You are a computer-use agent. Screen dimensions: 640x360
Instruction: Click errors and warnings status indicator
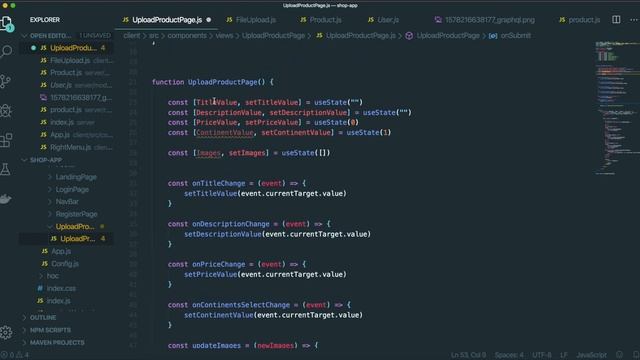point(16,355)
